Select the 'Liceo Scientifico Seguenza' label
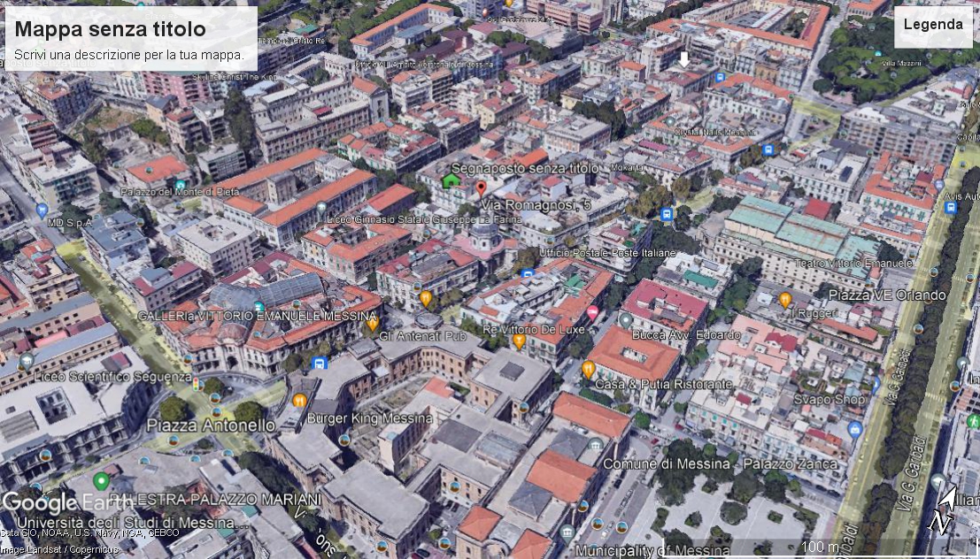 pyautogui.click(x=113, y=377)
